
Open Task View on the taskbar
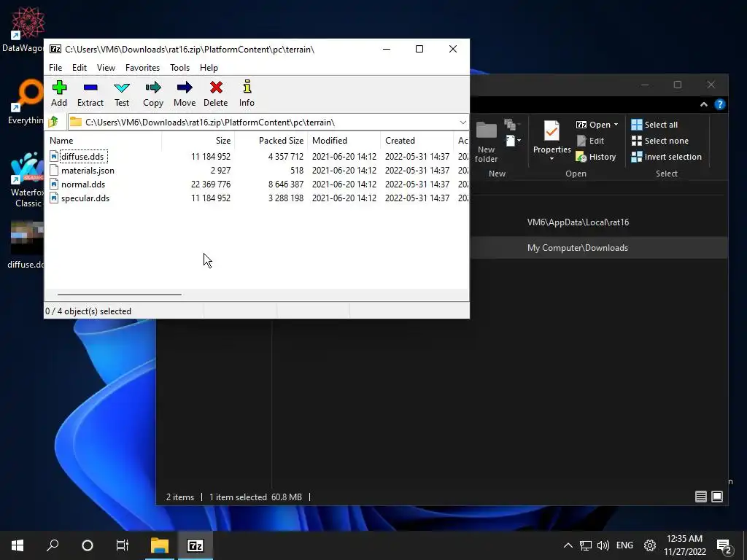point(123,545)
